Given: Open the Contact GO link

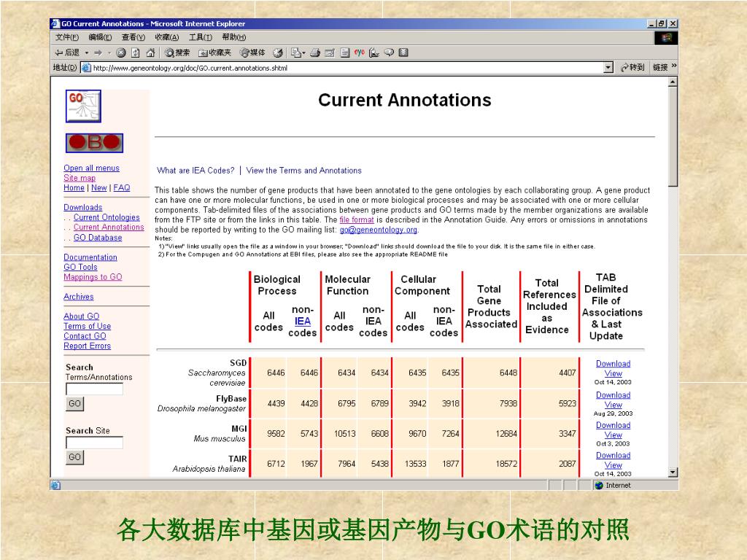Looking at the screenshot, I should [85, 336].
